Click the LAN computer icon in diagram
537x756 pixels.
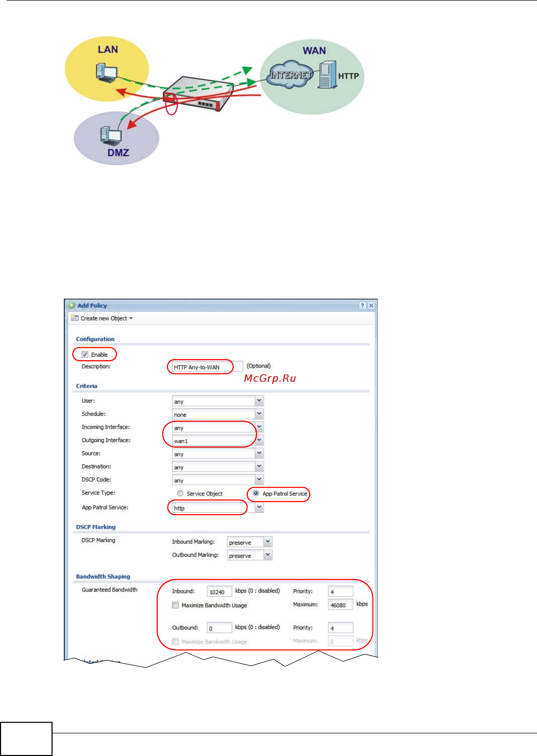point(106,73)
